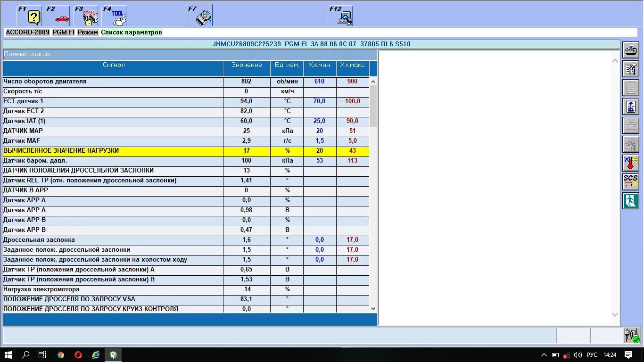644x362 pixels.
Task: Show hidden system tray icons
Action: [x=544, y=355]
